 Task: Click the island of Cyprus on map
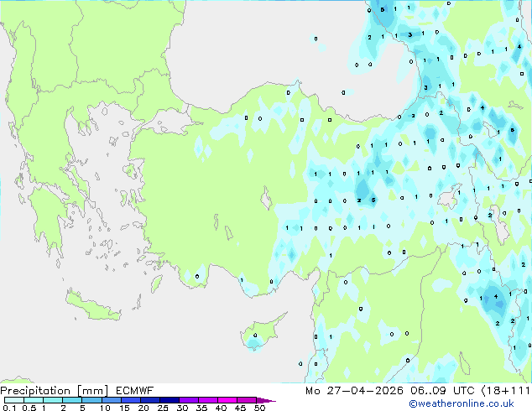tap(261, 334)
